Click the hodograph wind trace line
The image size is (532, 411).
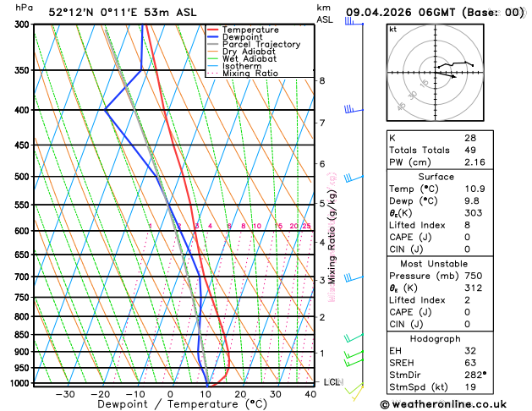tap(455, 64)
